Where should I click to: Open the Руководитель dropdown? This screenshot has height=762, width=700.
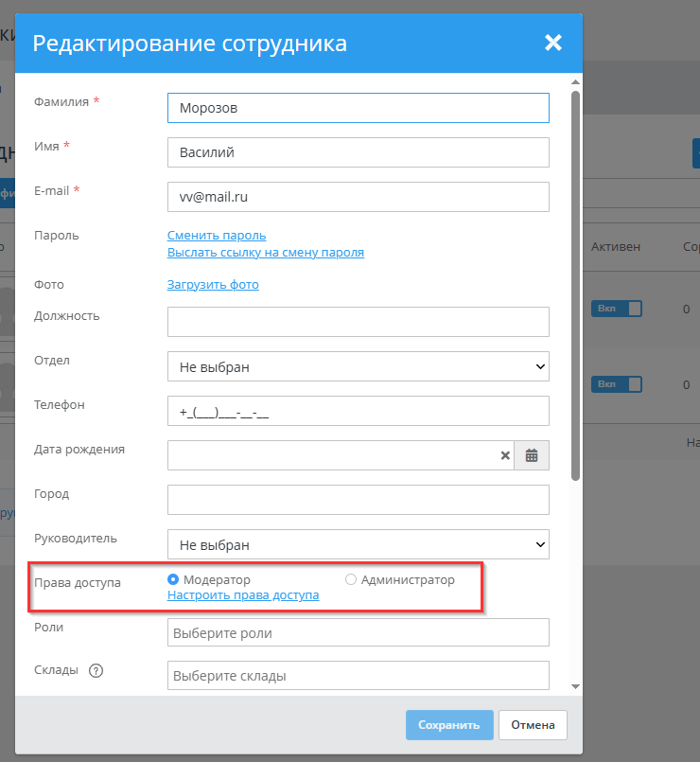point(358,544)
